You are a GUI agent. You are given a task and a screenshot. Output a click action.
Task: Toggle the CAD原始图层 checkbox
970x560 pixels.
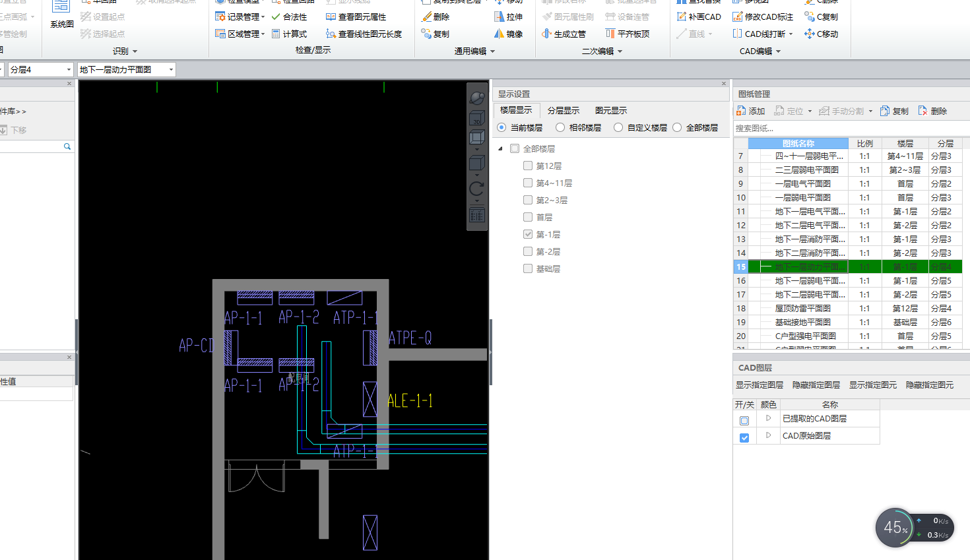[744, 437]
